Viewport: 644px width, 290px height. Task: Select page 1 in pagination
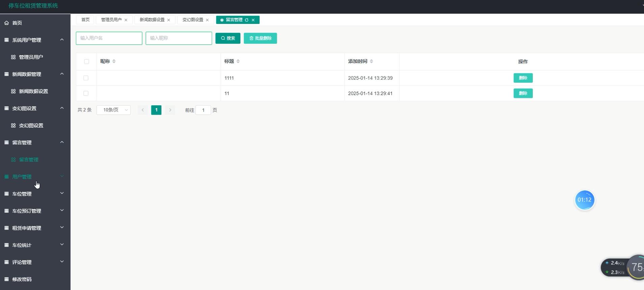click(x=156, y=110)
